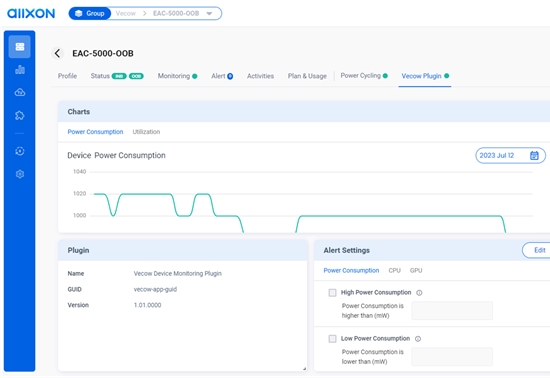Screen dimensions: 550x378
Task: Open the settings gear sidebar icon
Action: click(20, 174)
